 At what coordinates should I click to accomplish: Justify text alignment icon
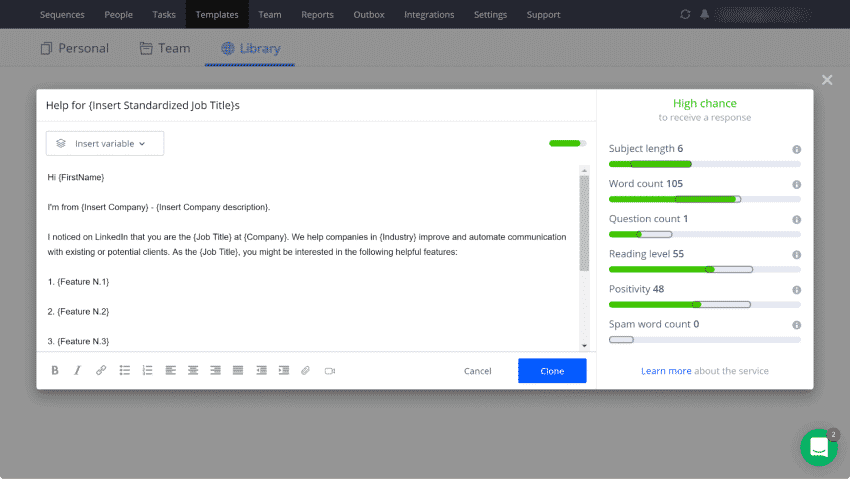point(238,371)
